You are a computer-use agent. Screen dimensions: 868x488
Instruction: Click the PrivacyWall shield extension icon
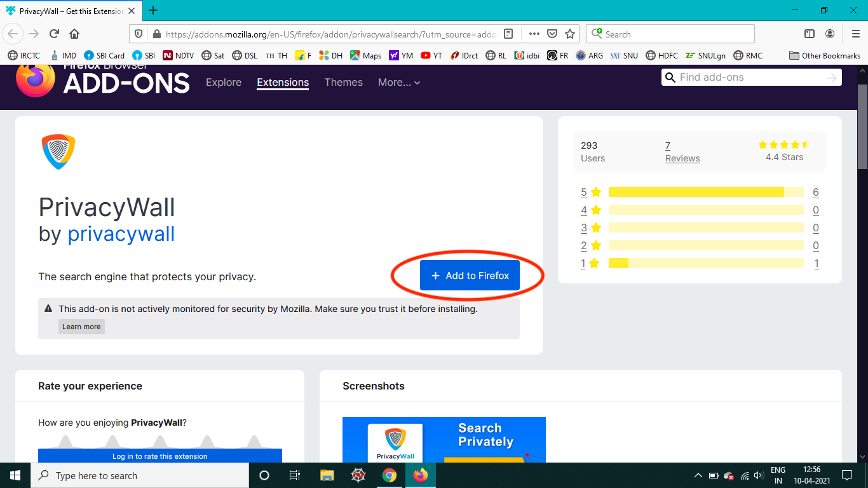click(x=58, y=152)
